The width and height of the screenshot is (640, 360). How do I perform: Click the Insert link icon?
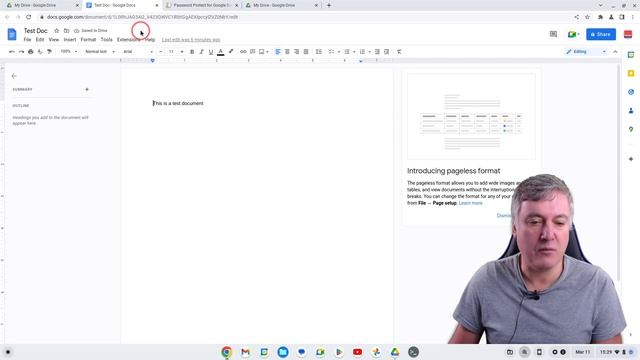243,52
